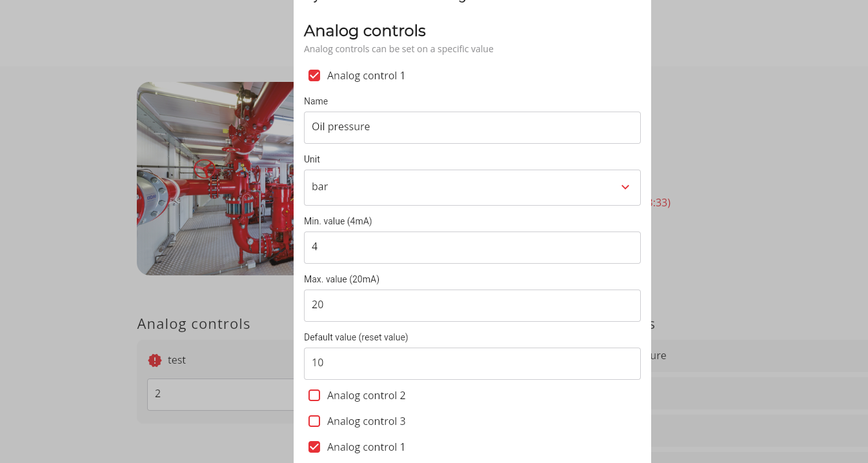This screenshot has height=463, width=868.
Task: Click the Default value (reset value) field
Action: tap(472, 364)
